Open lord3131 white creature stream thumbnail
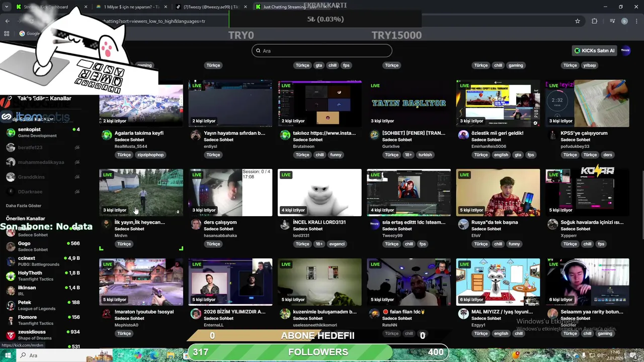The image size is (644, 362). pyautogui.click(x=319, y=193)
